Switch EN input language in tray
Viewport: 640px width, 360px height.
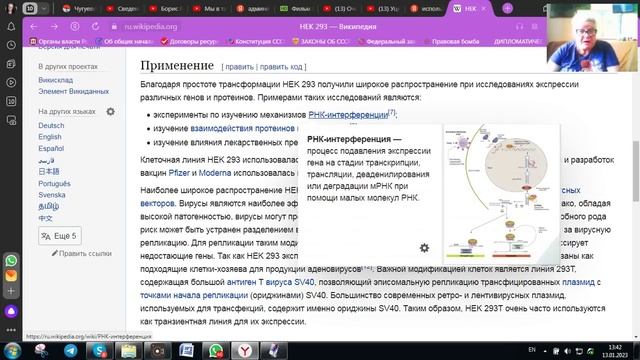[532, 350]
